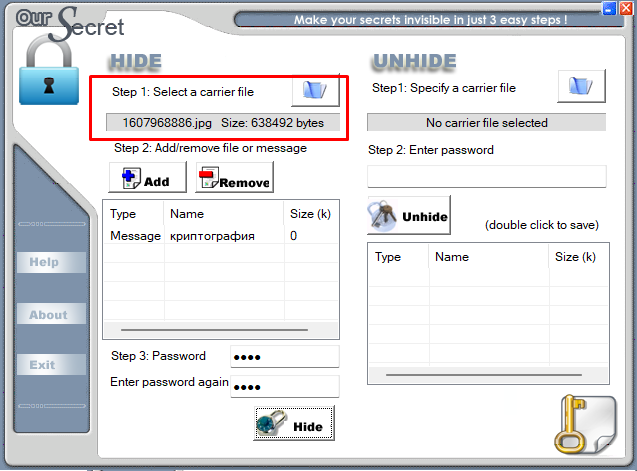
Task: Focus the Step 3 Password field
Action: [285, 357]
